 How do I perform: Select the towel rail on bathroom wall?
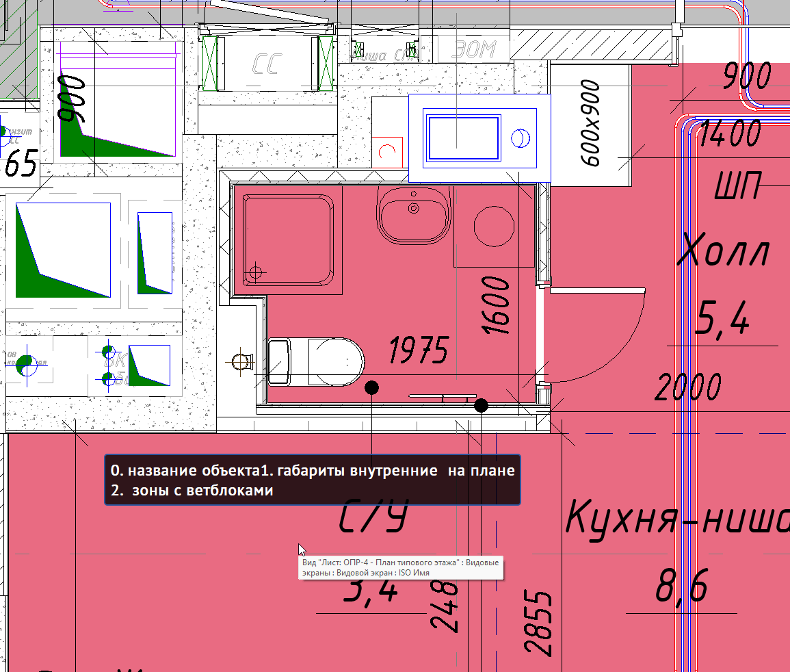[443, 397]
